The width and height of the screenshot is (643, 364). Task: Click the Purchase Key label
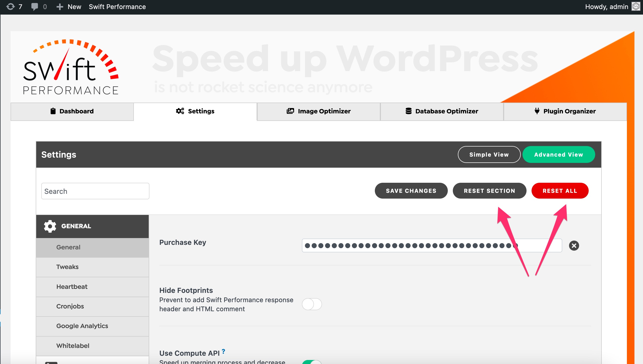click(x=183, y=243)
